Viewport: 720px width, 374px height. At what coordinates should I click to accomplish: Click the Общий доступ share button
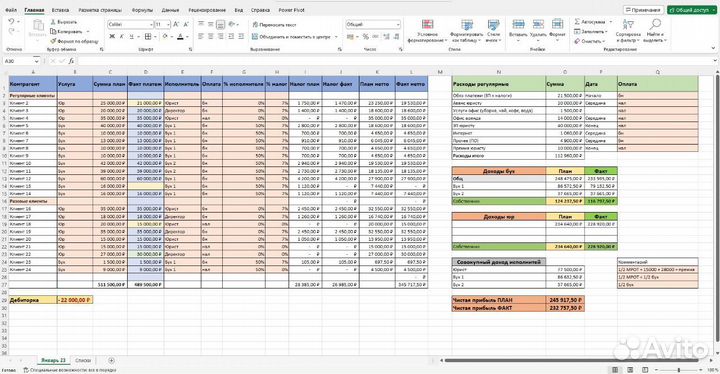pos(692,10)
